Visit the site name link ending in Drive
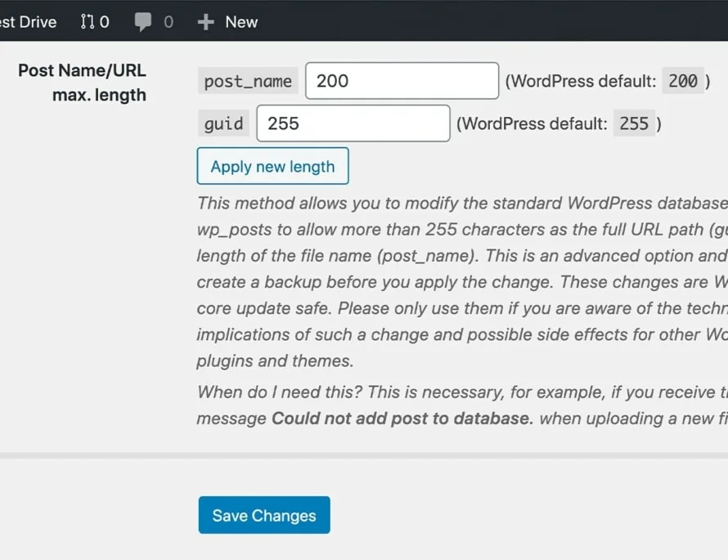Screen dimensions: 728x560 point(28,22)
